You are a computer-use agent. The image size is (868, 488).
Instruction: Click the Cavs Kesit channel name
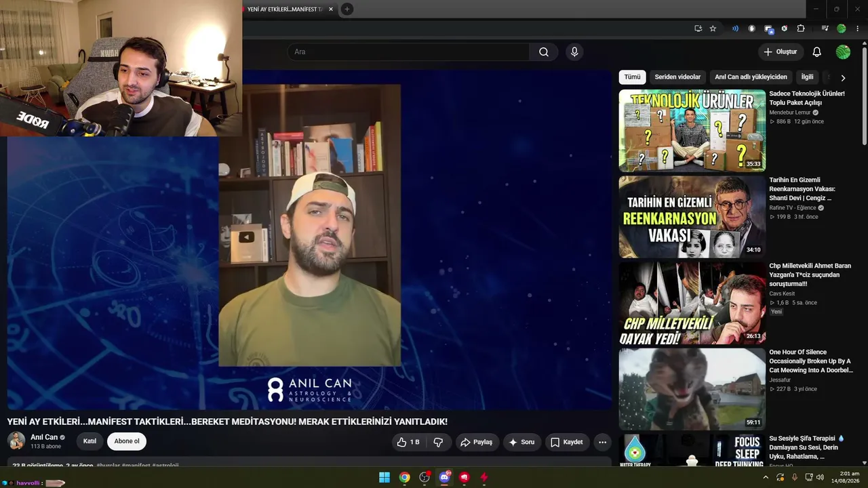click(x=782, y=293)
